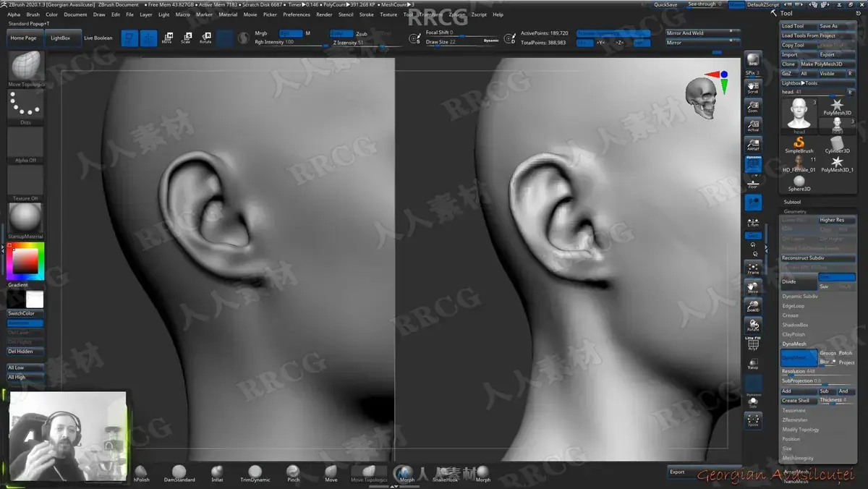Open the Document menu
This screenshot has height=489, width=868.
click(x=75, y=14)
